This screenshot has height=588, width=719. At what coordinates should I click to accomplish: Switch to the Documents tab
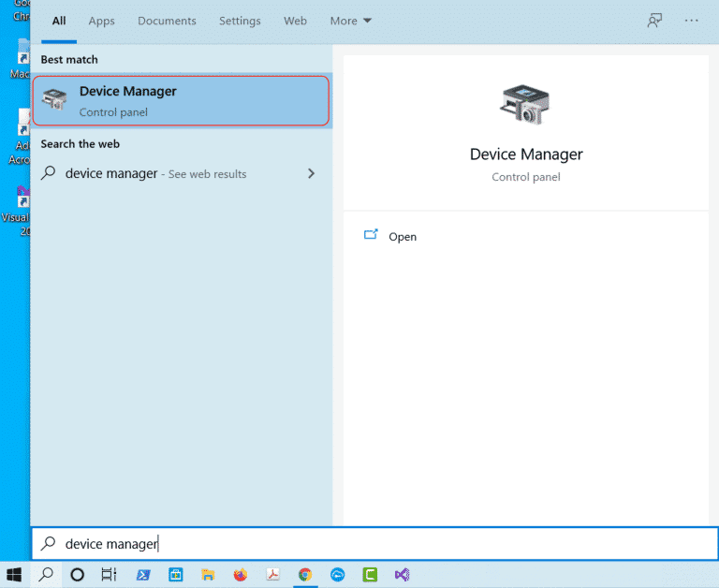click(x=167, y=21)
